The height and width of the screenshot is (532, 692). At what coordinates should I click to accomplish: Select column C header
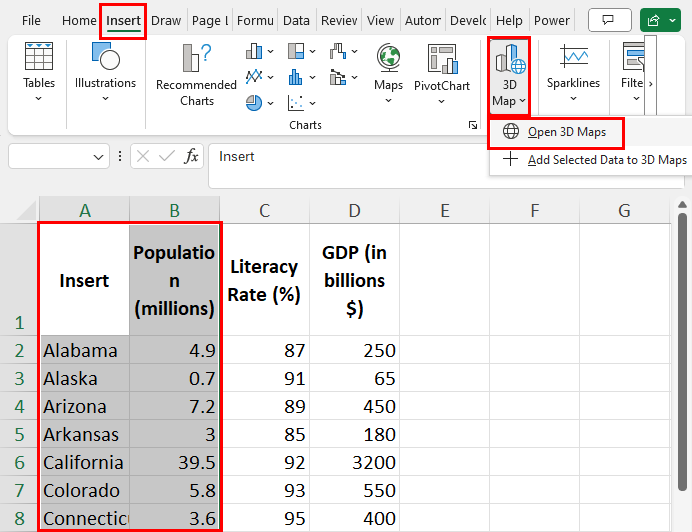264,210
